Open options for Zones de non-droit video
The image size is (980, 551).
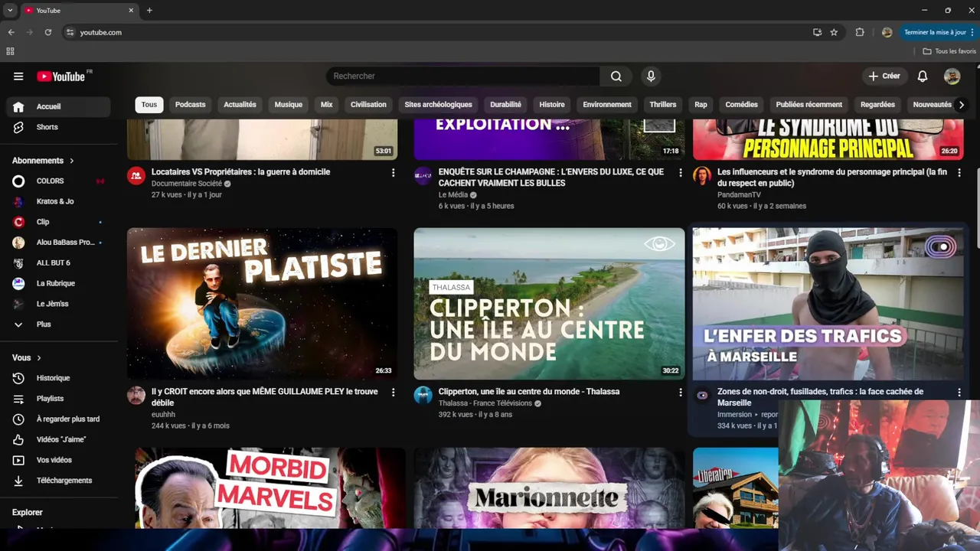[x=959, y=393]
